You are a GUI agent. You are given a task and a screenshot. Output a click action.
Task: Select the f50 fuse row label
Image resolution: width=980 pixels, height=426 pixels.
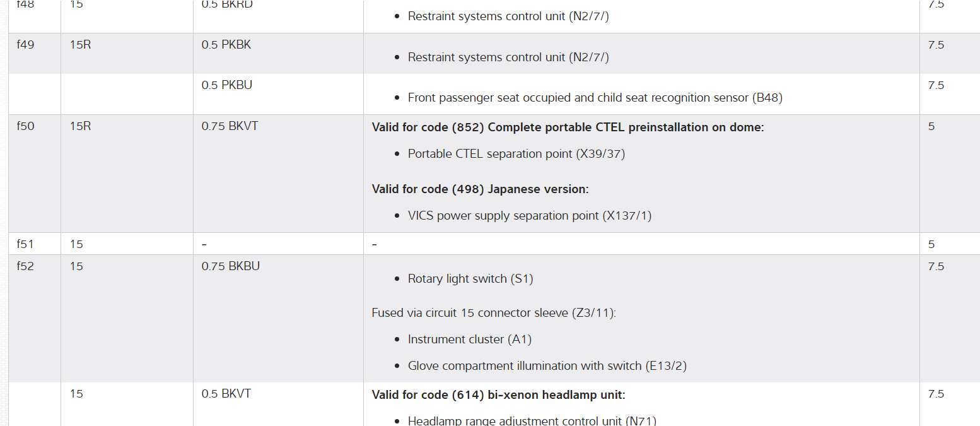[x=25, y=126]
